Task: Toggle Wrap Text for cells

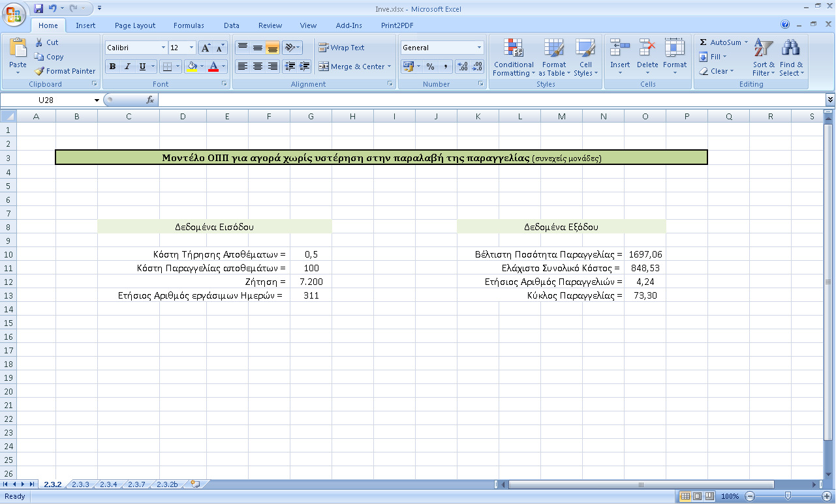Action: coord(341,48)
